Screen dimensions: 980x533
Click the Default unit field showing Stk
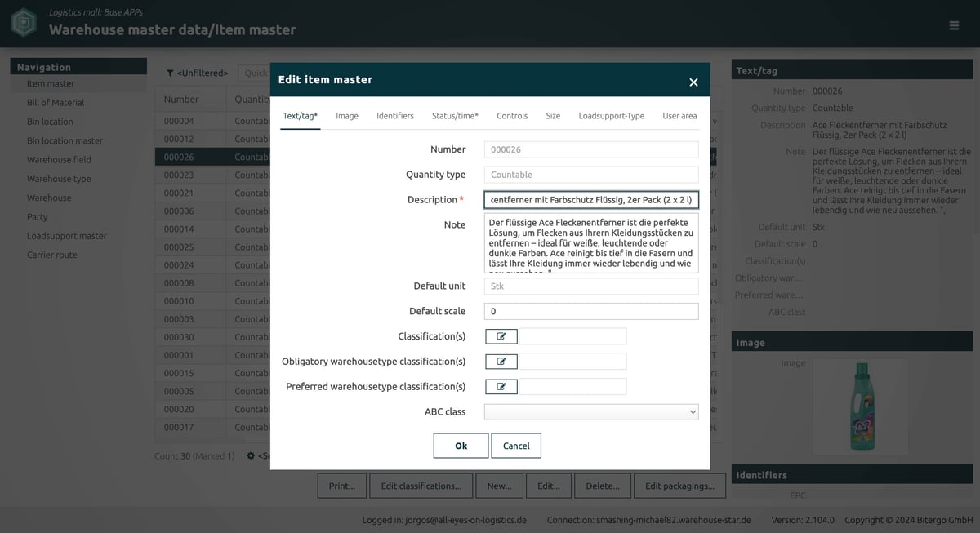coord(591,286)
